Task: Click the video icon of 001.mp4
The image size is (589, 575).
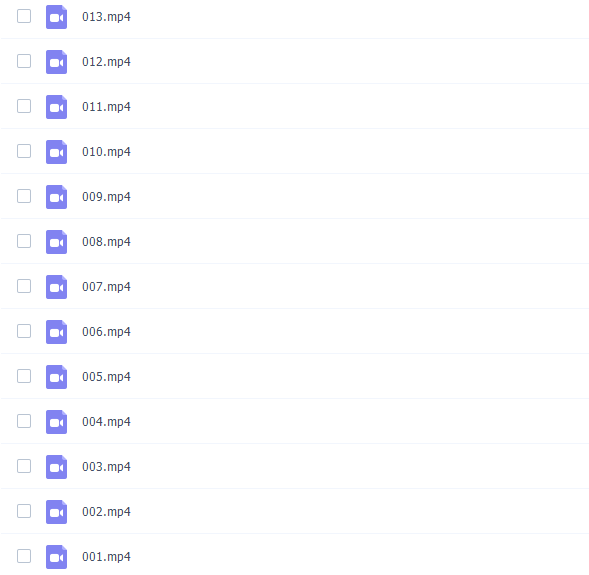Action: click(x=56, y=557)
